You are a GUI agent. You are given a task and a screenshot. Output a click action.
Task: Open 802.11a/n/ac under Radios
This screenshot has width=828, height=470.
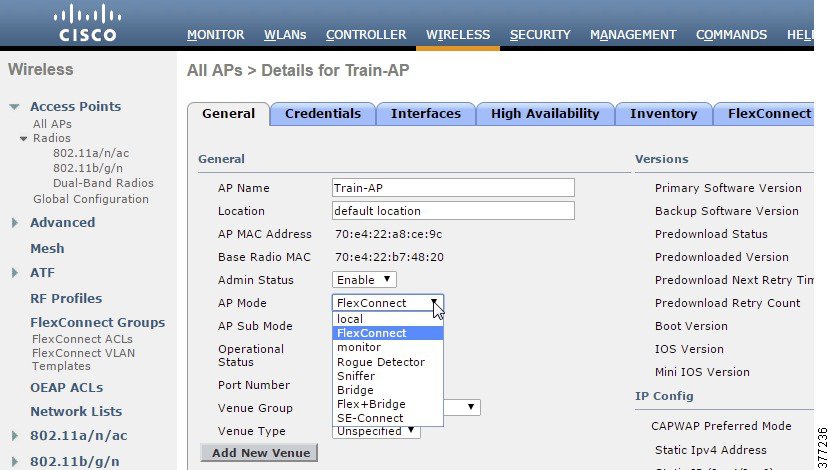click(x=91, y=153)
